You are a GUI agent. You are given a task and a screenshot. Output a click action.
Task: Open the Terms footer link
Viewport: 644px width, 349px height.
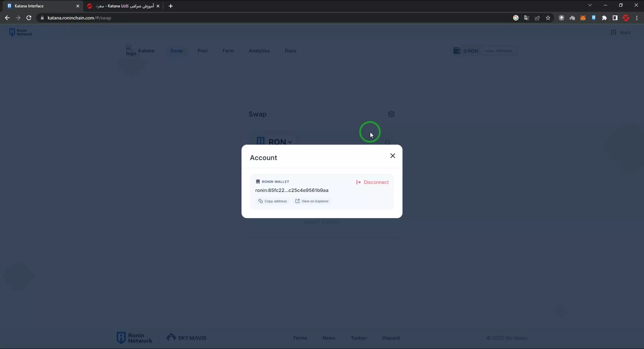[300, 338]
